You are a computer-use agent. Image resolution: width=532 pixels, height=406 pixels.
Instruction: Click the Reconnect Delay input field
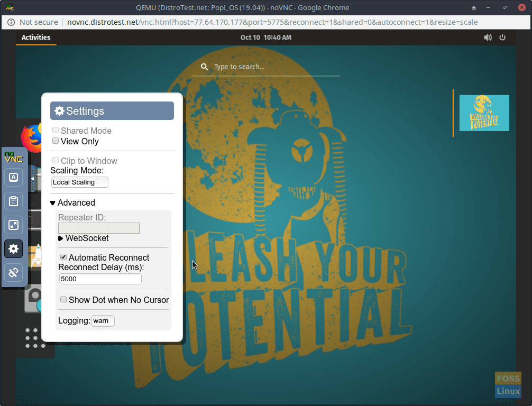point(100,279)
